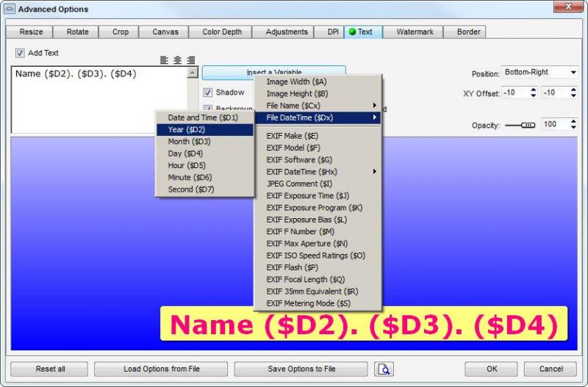The height and width of the screenshot is (387, 588).
Task: Select Hour ($D5) entry
Action: pyautogui.click(x=205, y=165)
